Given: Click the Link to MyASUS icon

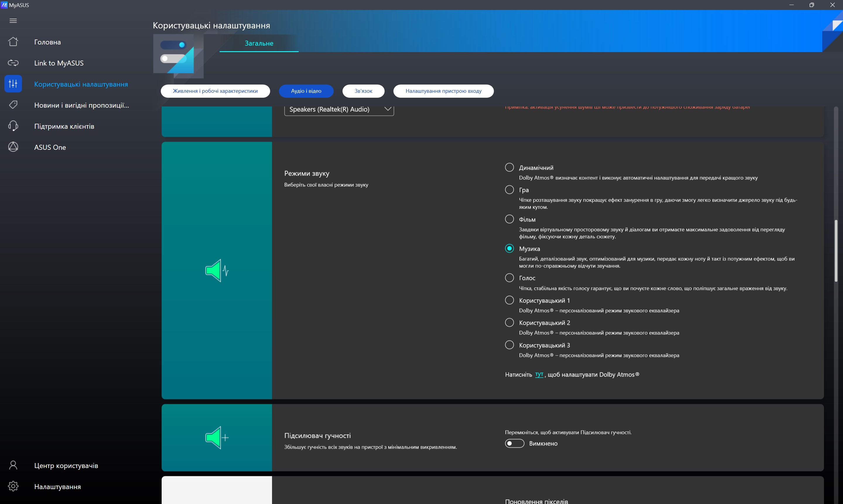Looking at the screenshot, I should (13, 63).
